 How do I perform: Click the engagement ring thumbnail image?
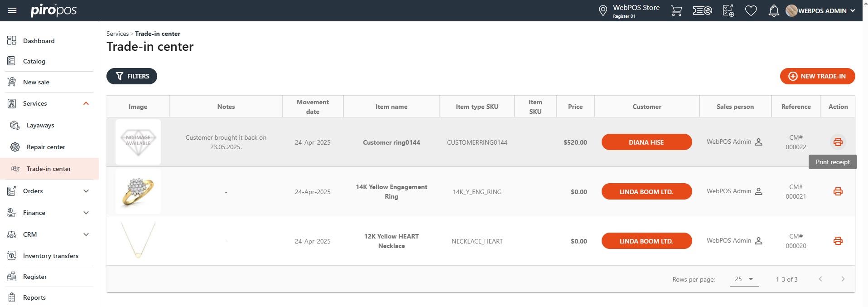tap(138, 191)
